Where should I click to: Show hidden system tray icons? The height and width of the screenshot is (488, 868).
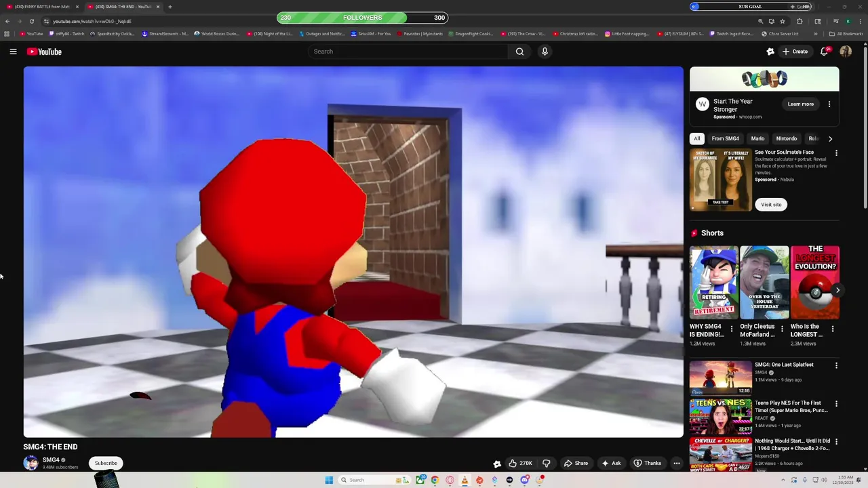(783, 480)
